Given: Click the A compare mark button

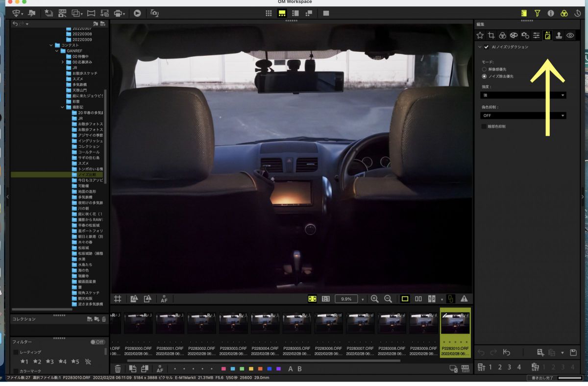Looking at the screenshot, I should 291,369.
